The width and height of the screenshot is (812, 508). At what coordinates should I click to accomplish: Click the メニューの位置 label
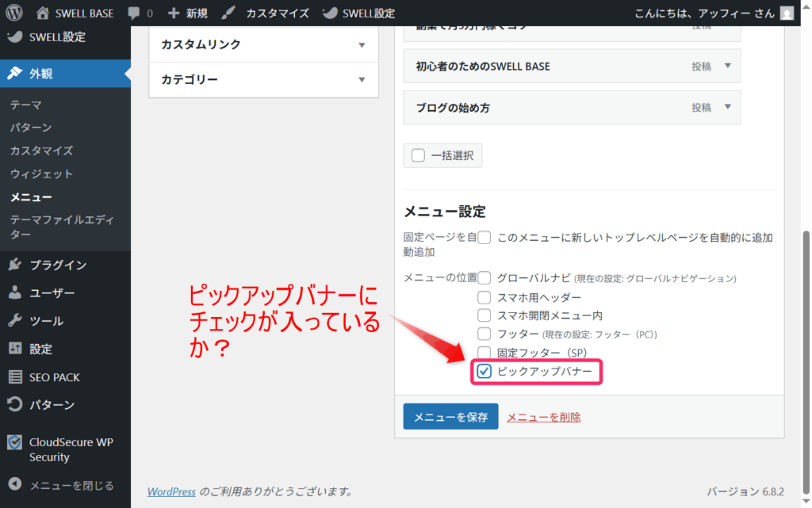[440, 278]
